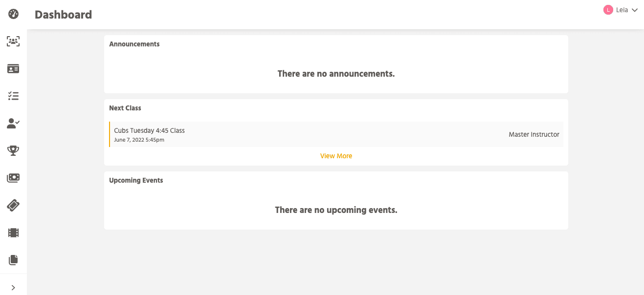Open the Dashboard home icon
Viewport: 644px width, 295px height.
[13, 14]
